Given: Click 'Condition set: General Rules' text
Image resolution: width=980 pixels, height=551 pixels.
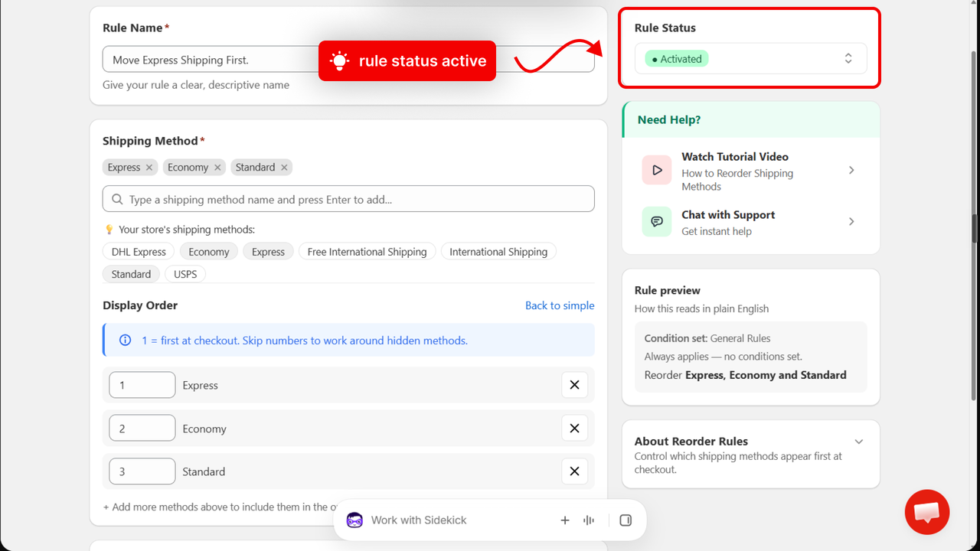Looking at the screenshot, I should pos(707,338).
